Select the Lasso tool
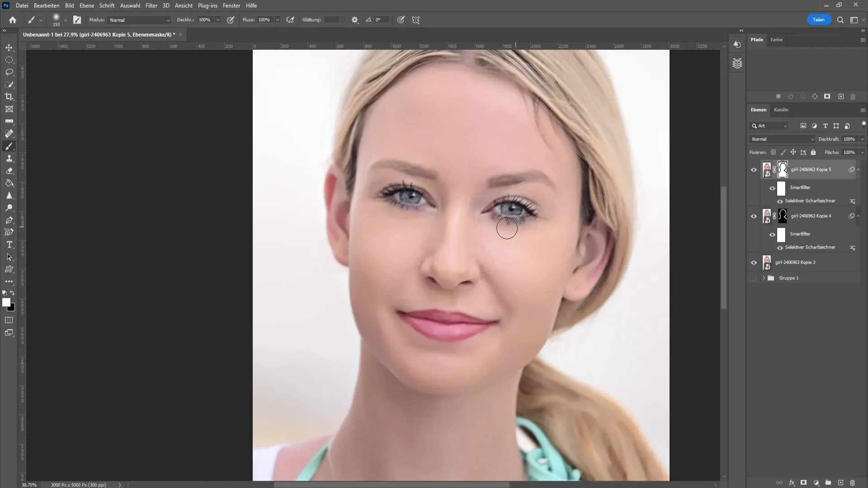Image resolution: width=868 pixels, height=488 pixels. tap(9, 71)
